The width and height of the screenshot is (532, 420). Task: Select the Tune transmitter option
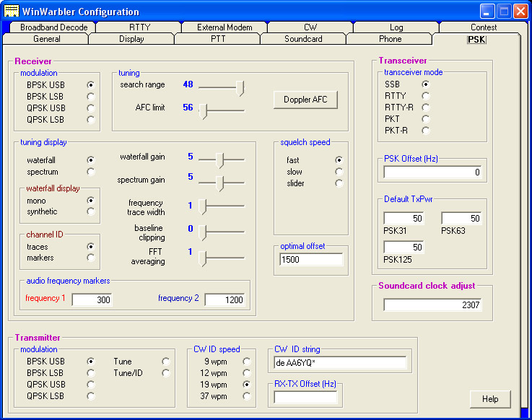(x=165, y=362)
